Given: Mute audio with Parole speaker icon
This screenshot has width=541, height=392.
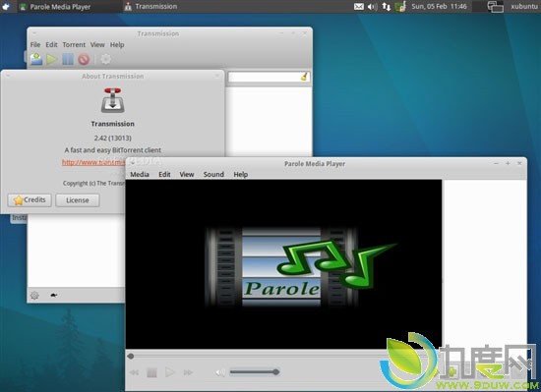Looking at the screenshot, I should (x=220, y=372).
